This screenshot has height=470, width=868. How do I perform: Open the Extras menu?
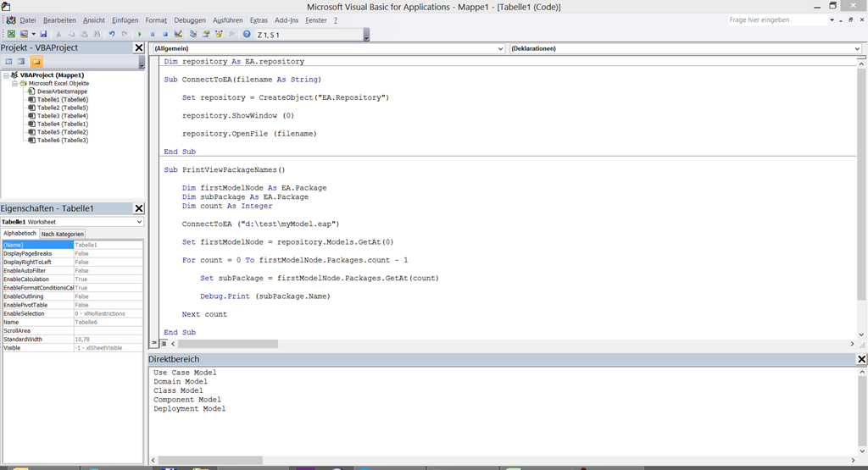click(259, 20)
